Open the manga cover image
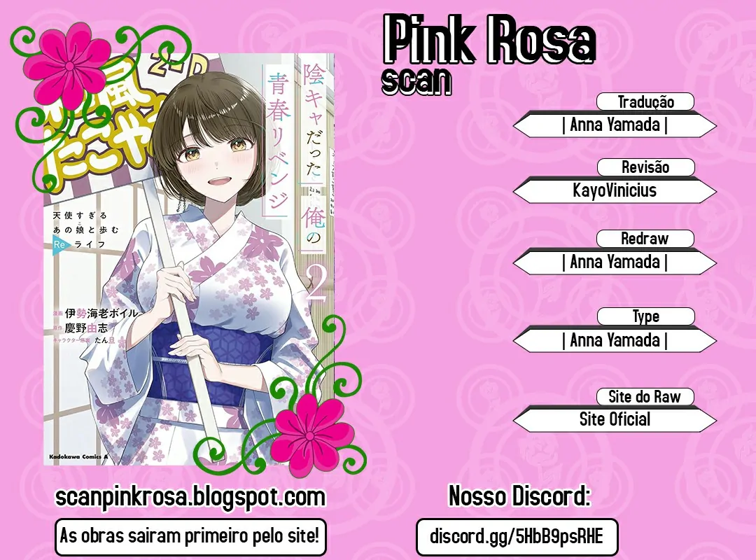The height and width of the screenshot is (560, 756). [x=189, y=258]
